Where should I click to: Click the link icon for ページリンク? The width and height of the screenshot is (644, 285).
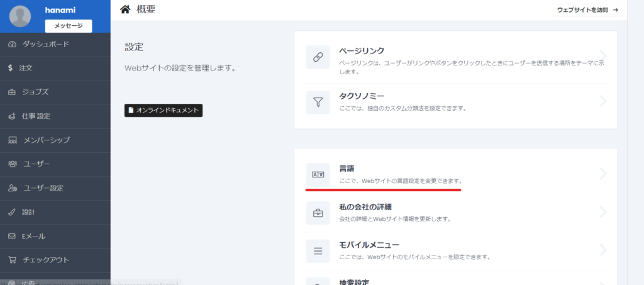(318, 57)
